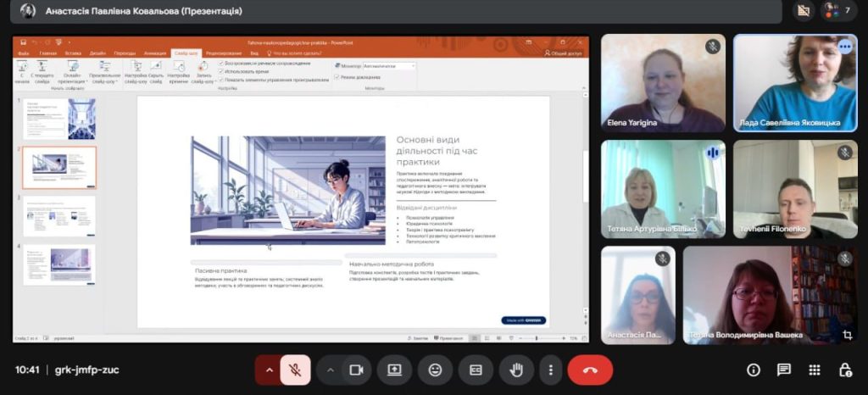Screen dimensions: 868x395
Task: Open the emoji reactions button
Action: point(435,370)
